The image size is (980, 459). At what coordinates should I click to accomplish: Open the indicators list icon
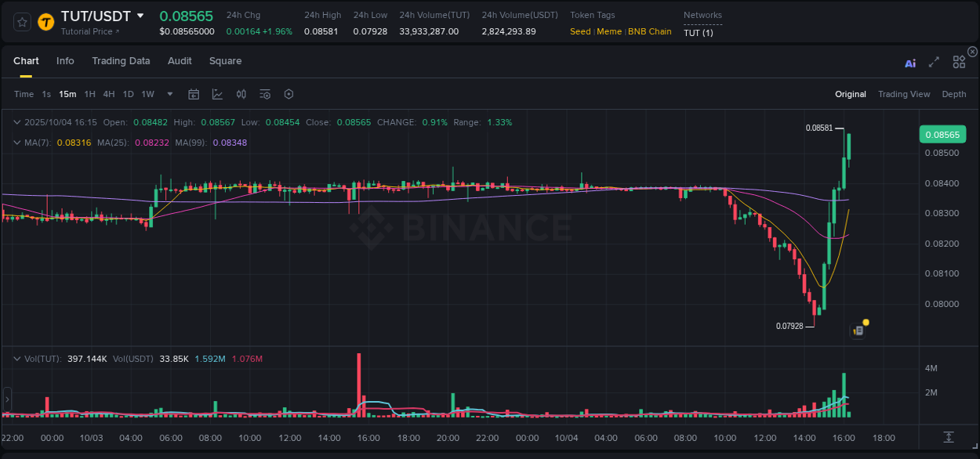click(x=265, y=94)
